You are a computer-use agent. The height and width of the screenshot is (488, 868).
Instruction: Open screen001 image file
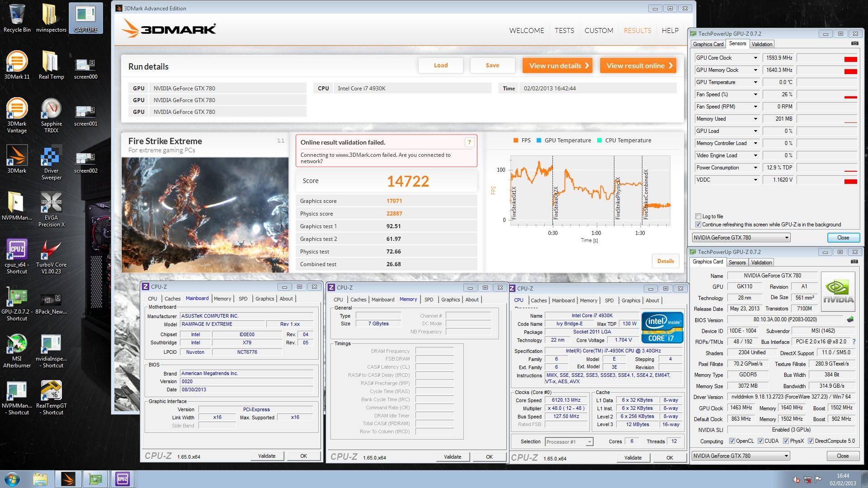[85, 116]
